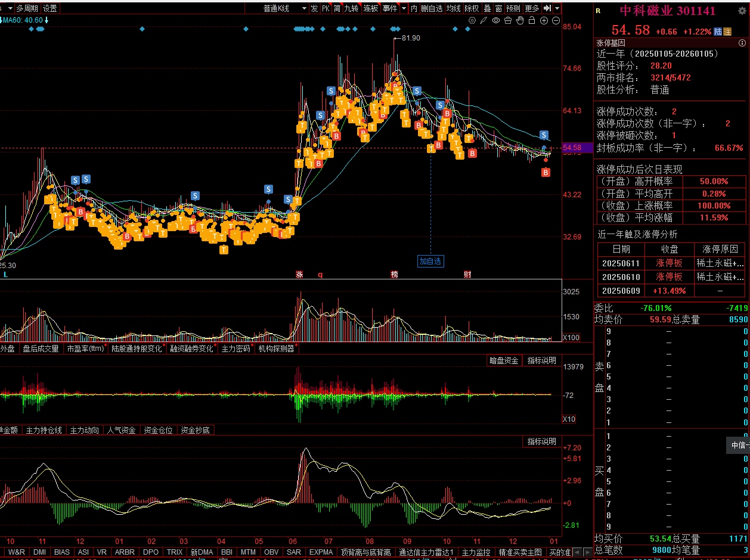Click the 发 toolbar button
This screenshot has width=750, height=560.
click(314, 8)
